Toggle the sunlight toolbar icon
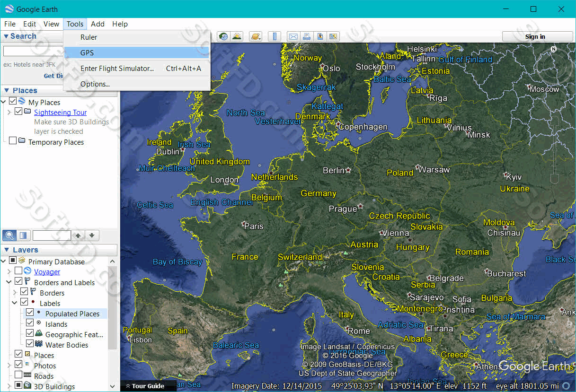 (237, 36)
